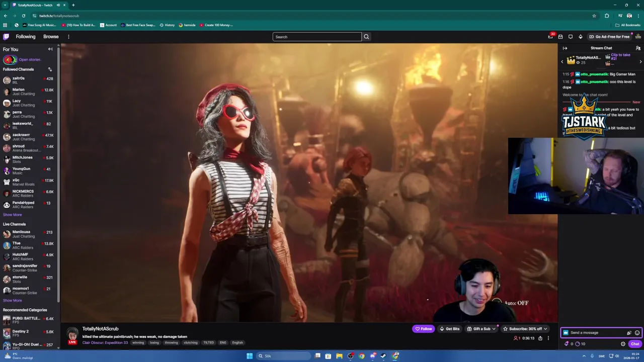Open Clair Obscur: Expedition 33 game link
644x362 pixels.
click(x=105, y=342)
